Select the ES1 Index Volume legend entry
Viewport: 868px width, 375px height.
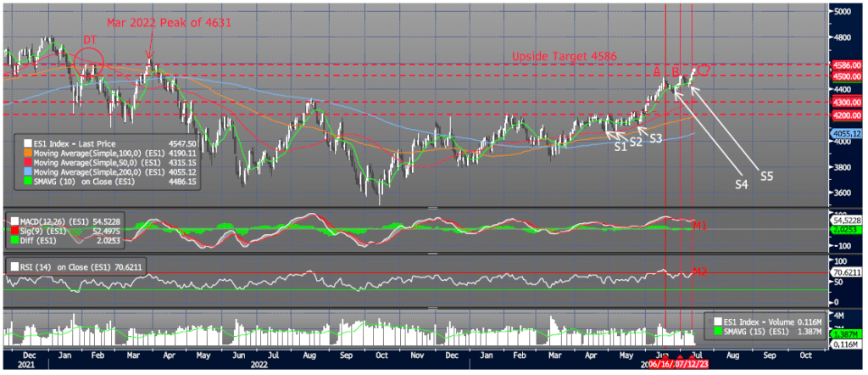pos(767,320)
